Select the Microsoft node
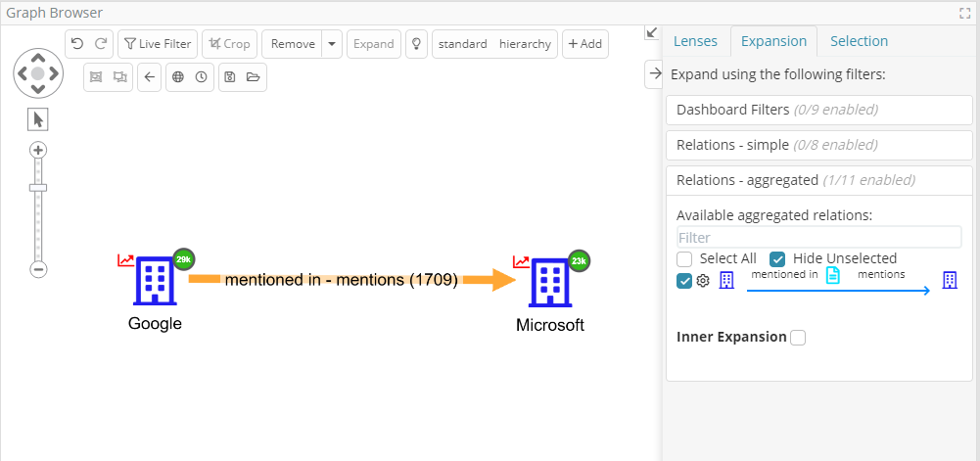This screenshot has height=461, width=980. tap(550, 283)
